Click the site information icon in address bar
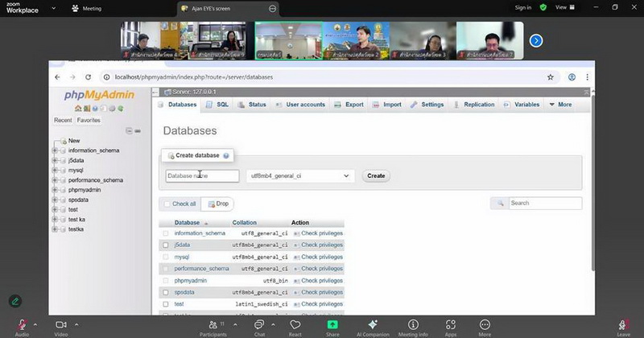The image size is (644, 338). coord(107,77)
